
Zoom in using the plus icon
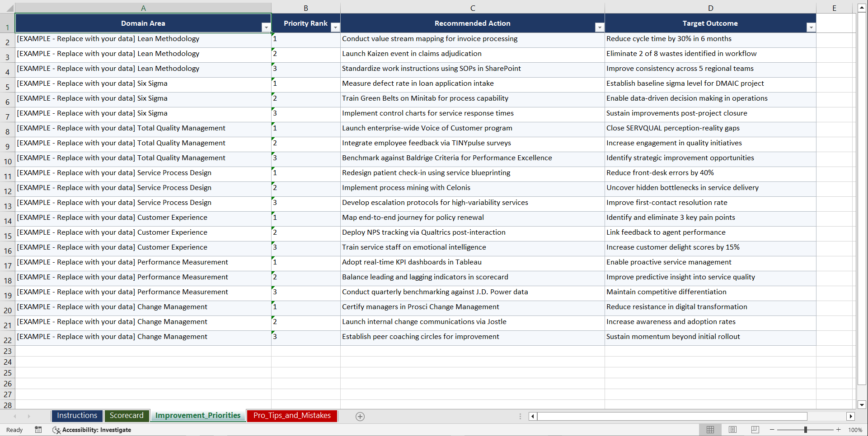pos(839,430)
